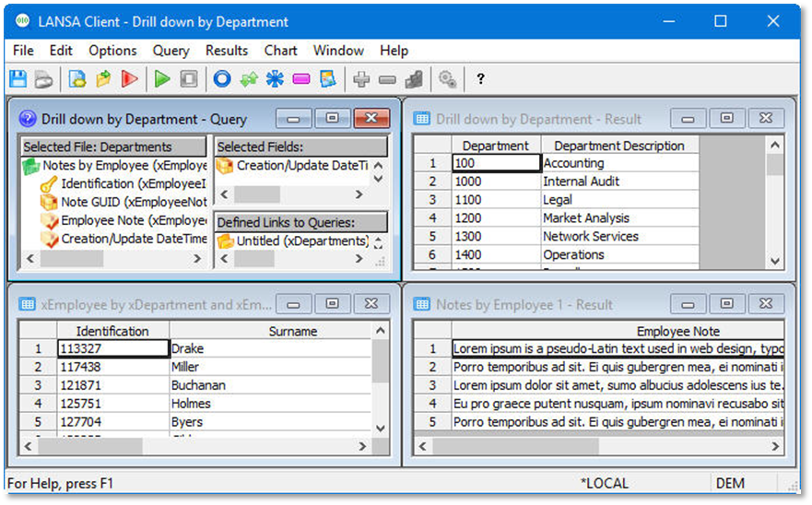Select department cell 1000
The width and height of the screenshot is (812, 505).
pos(496,182)
